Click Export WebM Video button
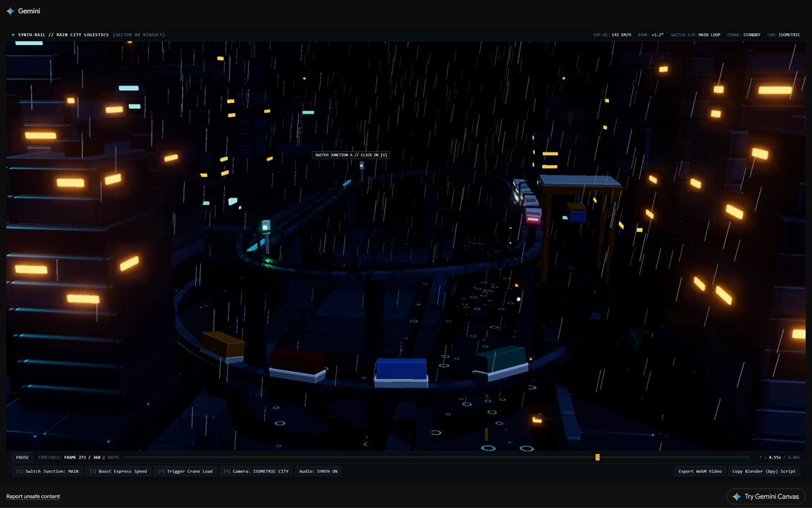The height and width of the screenshot is (508, 812). click(x=700, y=471)
